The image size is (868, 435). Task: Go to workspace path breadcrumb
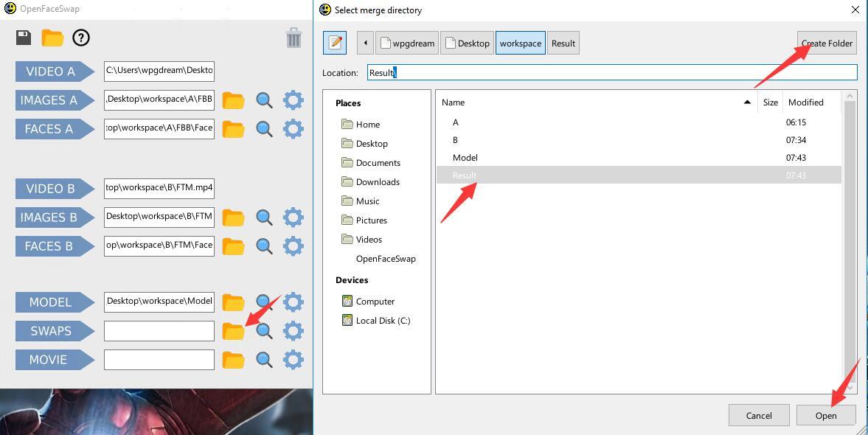coord(521,43)
